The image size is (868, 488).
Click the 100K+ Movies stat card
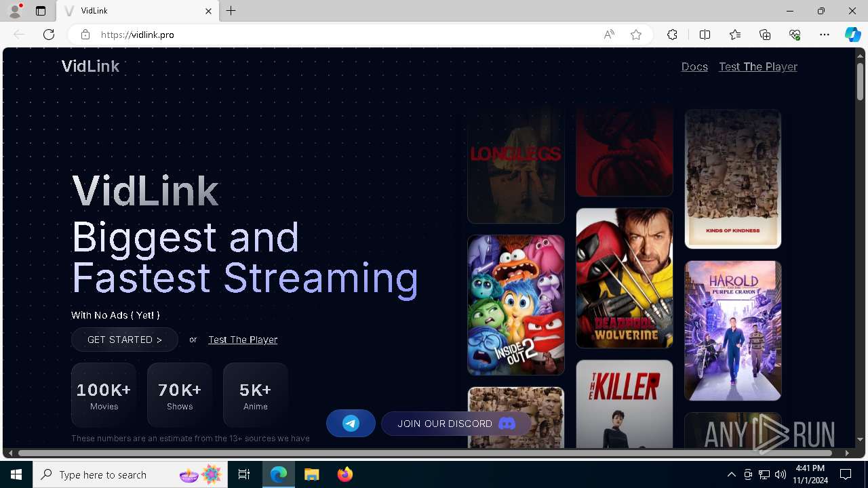104,395
